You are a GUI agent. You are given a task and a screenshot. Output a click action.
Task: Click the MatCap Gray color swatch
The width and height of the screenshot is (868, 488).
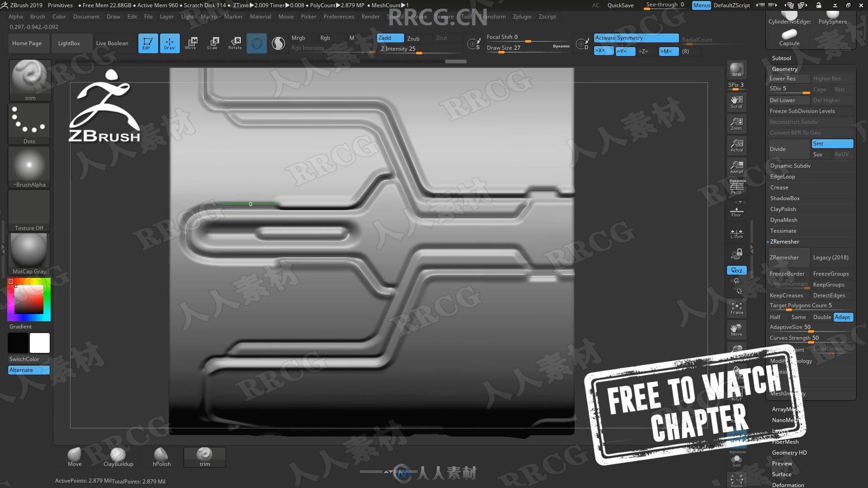(x=28, y=250)
